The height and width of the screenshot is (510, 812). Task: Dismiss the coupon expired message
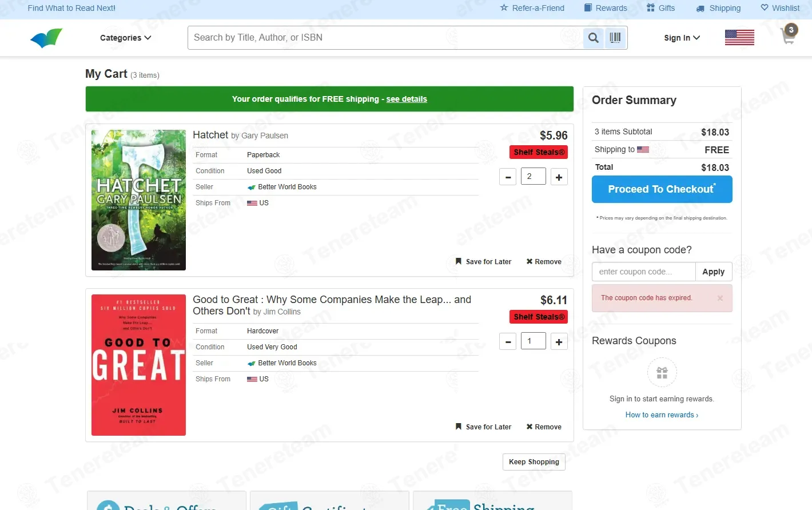720,298
